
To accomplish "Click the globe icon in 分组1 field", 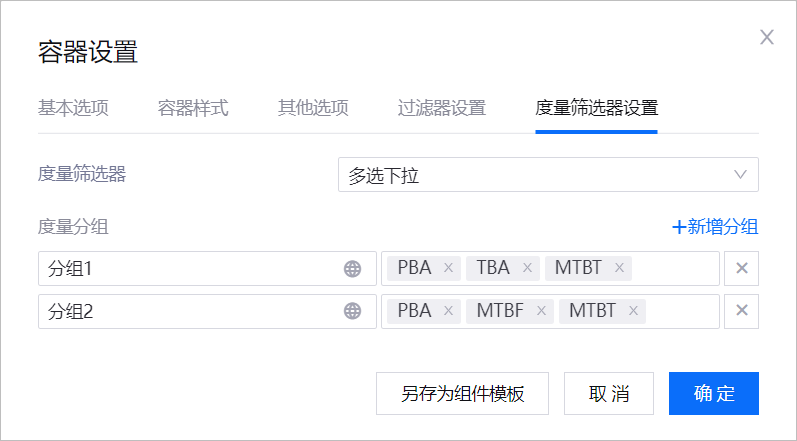I will pos(352,268).
